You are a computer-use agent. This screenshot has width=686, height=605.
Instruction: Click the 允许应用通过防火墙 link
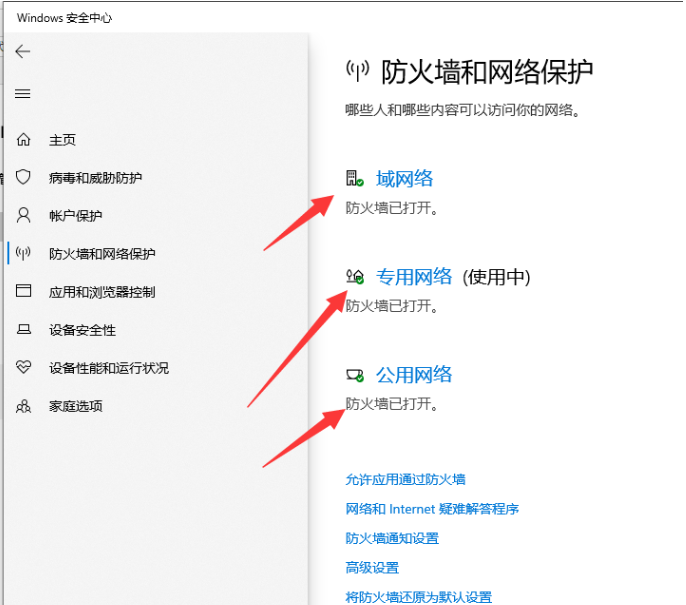[405, 480]
